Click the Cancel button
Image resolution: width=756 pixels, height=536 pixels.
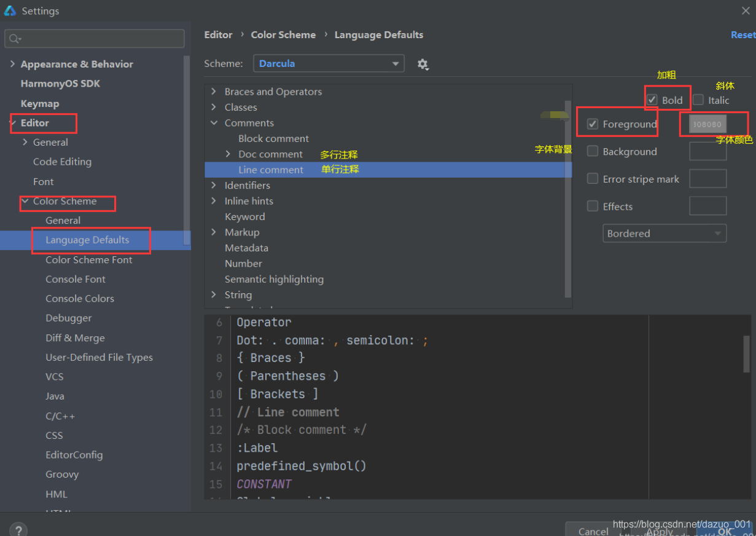point(593,531)
